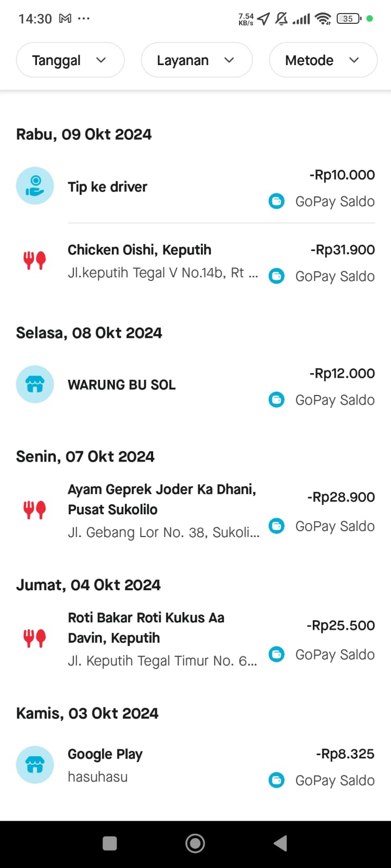The height and width of the screenshot is (868, 391).
Task: Tap the Google Play store icon
Action: coord(35,765)
